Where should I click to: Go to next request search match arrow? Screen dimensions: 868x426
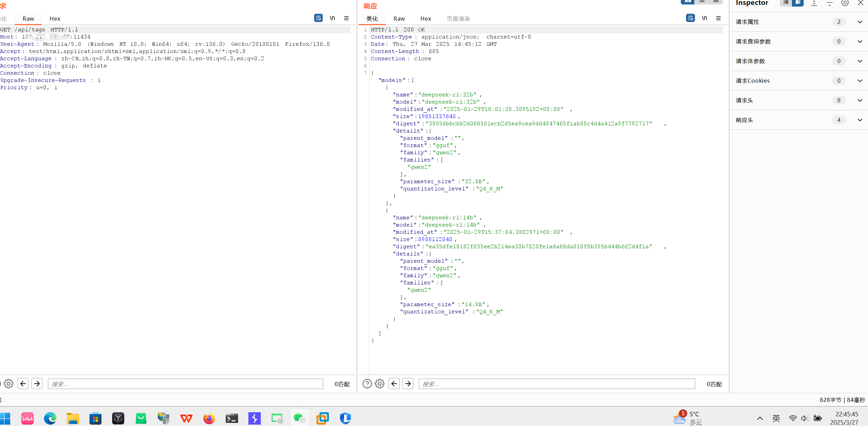pos(37,384)
